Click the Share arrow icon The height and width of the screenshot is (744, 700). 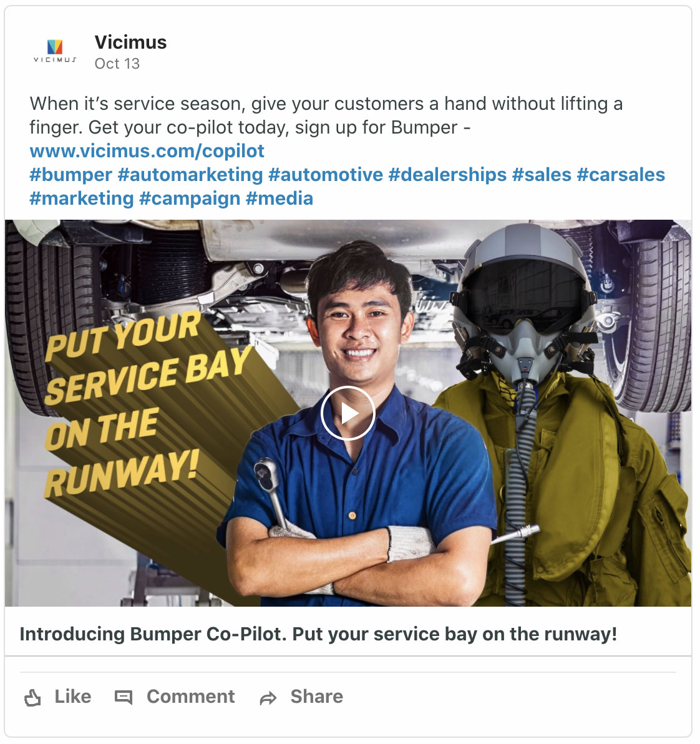point(268,698)
